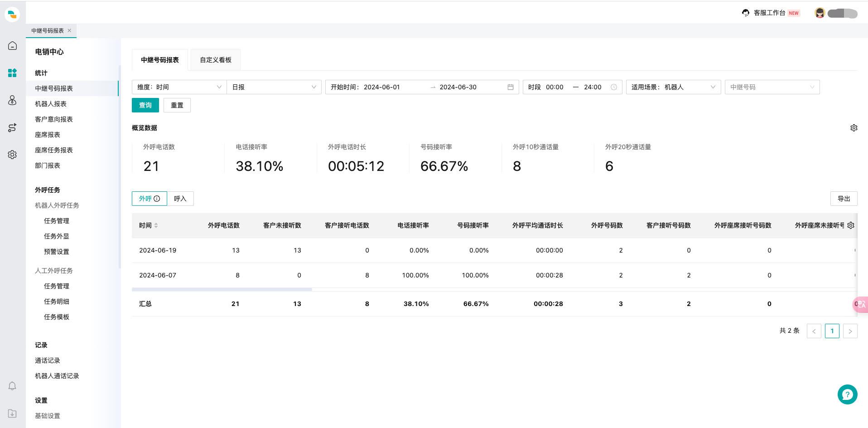
Task: Open the user avatar menu
Action: [x=820, y=13]
